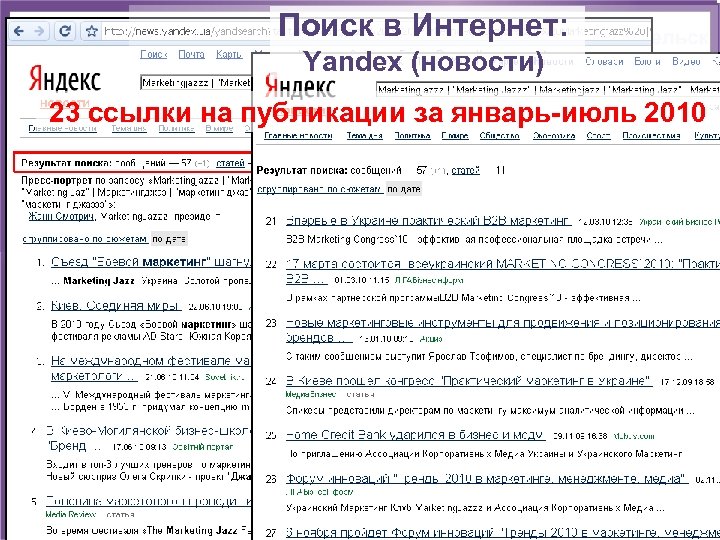The height and width of the screenshot is (540, 720).
Task: Bookmark the page with the star icon
Action: click(x=91, y=31)
